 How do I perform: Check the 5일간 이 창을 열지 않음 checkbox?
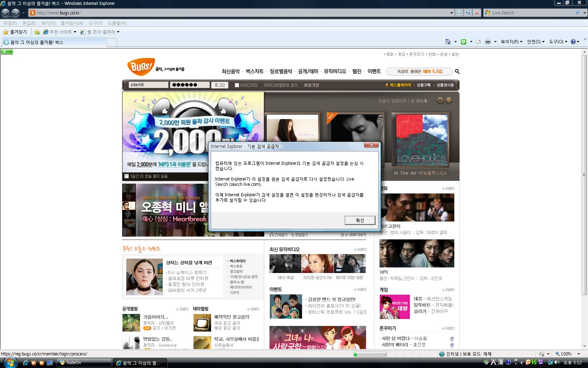tap(127, 176)
